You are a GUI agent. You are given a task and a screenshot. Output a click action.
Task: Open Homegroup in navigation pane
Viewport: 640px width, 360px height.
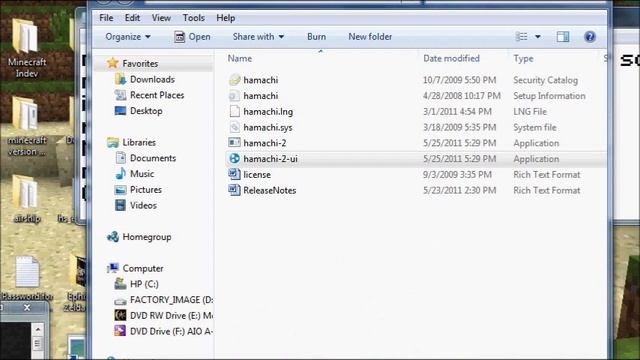pos(147,237)
